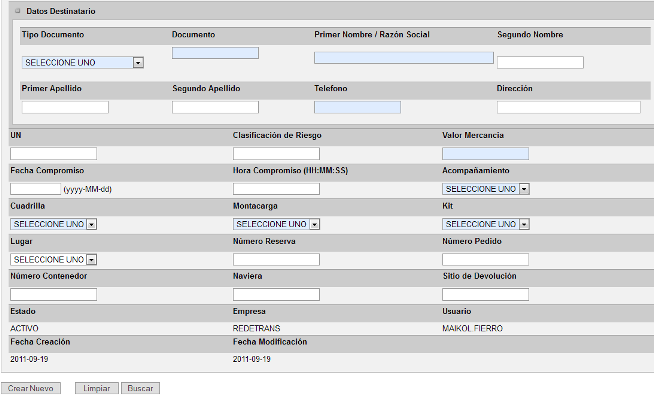Click the Documento input field
The image size is (654, 400).
(x=215, y=53)
